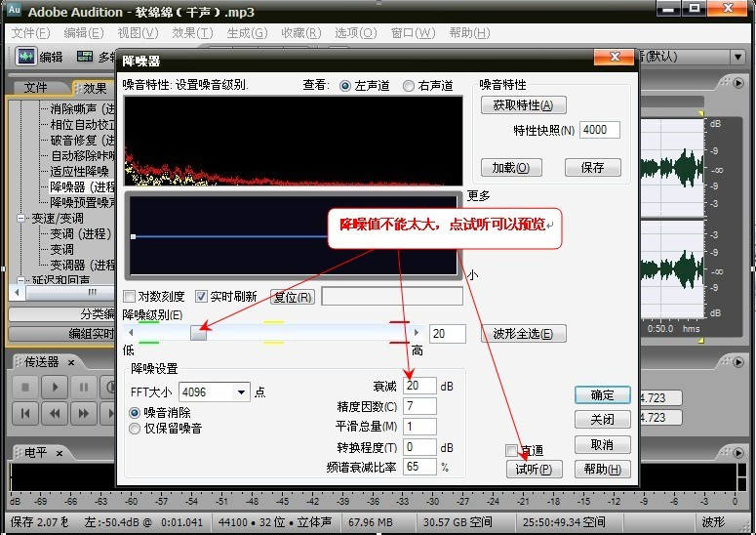Close the Transport panel tab
Screen dimensions: 756x535
pyautogui.click(x=71, y=362)
